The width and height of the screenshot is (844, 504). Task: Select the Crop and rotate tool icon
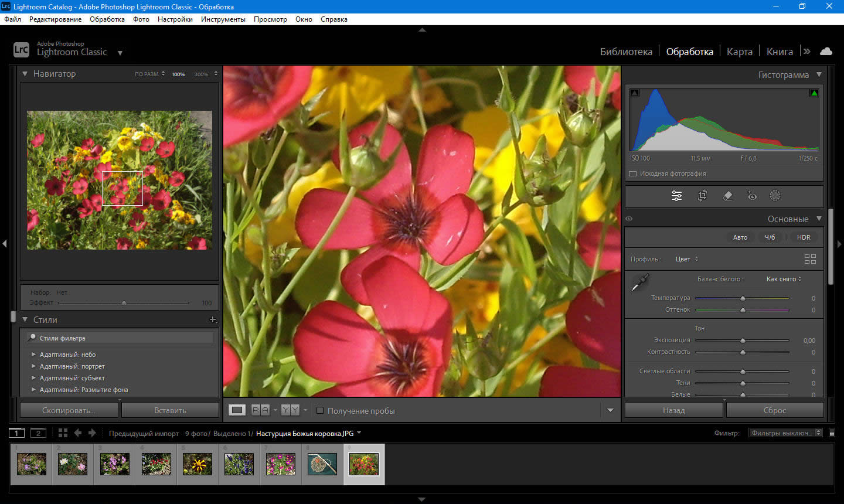point(702,196)
